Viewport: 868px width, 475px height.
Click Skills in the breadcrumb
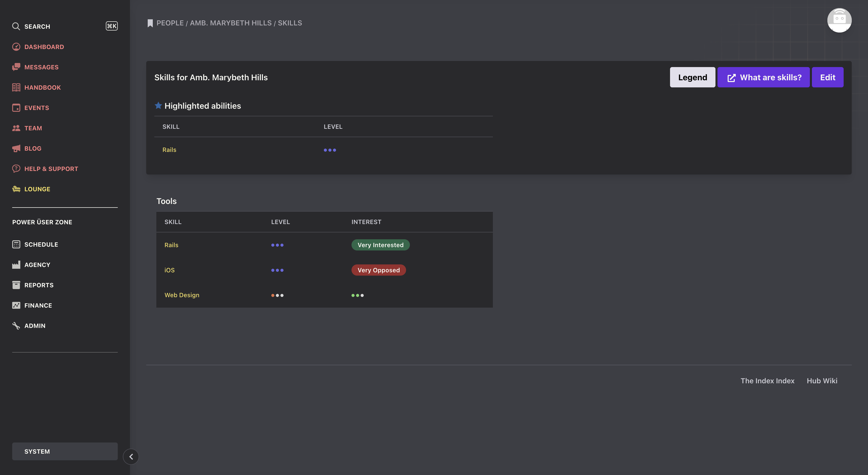coord(290,23)
